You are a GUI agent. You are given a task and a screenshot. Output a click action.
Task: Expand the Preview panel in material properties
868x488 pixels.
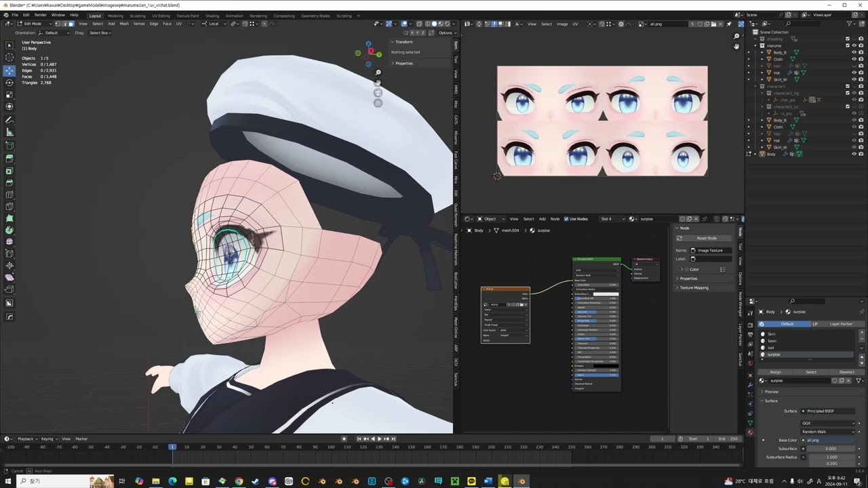(772, 392)
